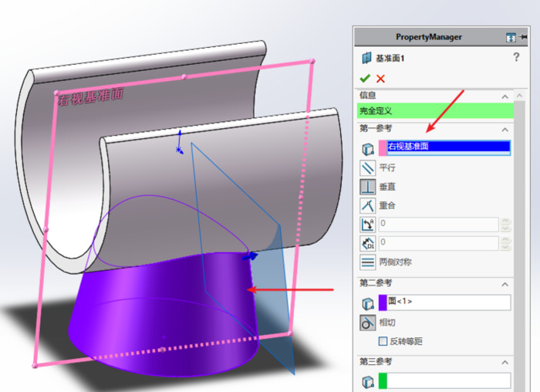This screenshot has height=392, width=540.
Task: Open the help question mark
Action: pos(516,58)
